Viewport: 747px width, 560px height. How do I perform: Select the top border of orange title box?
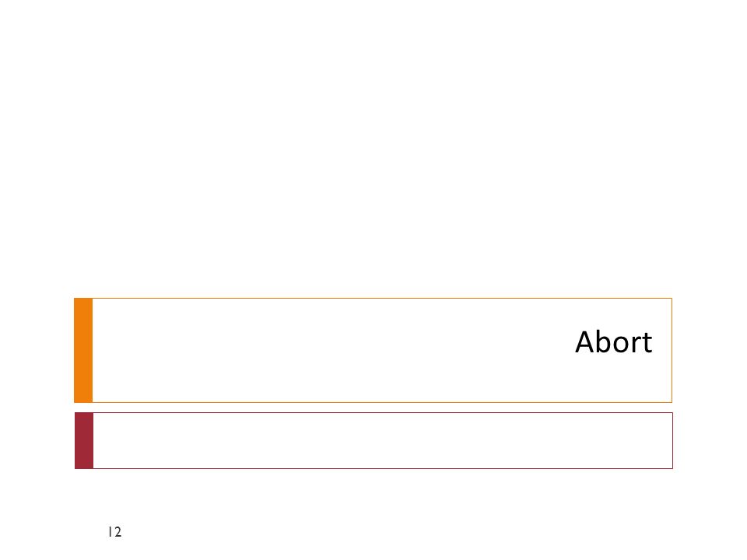click(382, 299)
